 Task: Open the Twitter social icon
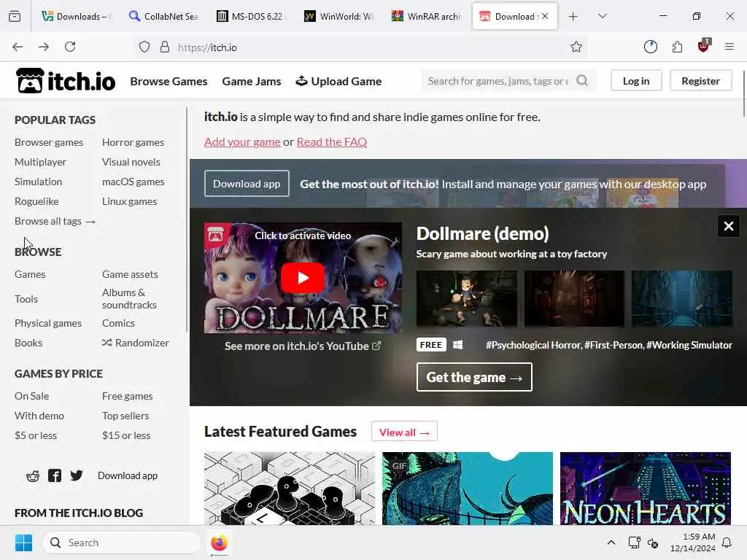click(x=76, y=475)
